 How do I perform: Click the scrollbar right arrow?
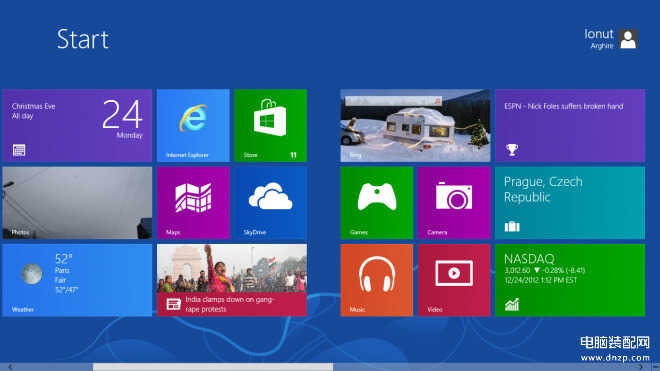click(x=641, y=367)
